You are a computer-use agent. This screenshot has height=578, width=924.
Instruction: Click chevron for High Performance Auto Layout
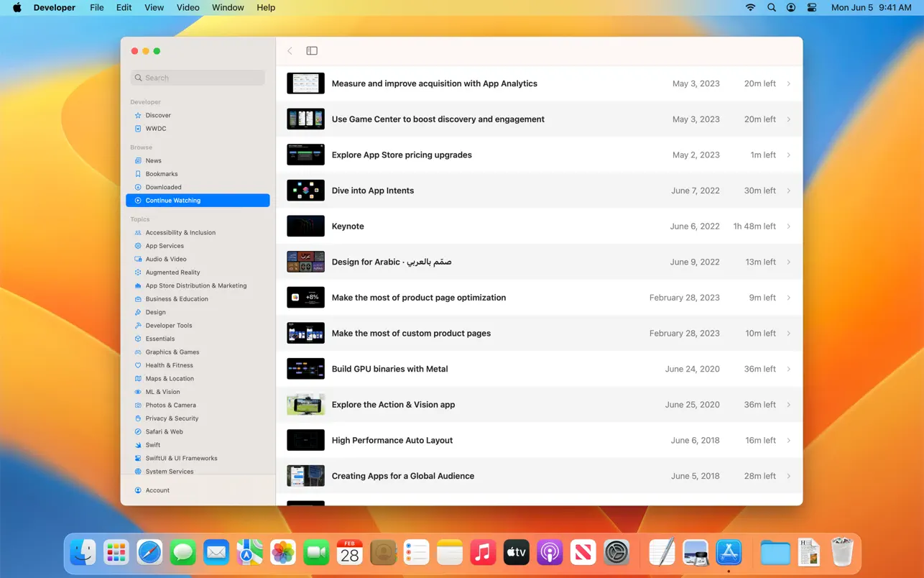click(x=788, y=441)
